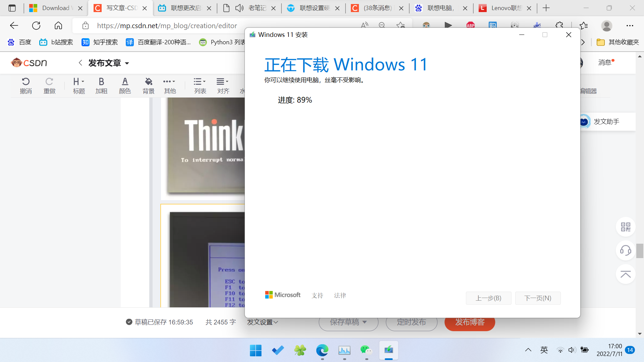
Task: Select ThinkPad boot image in editor
Action: point(206,146)
